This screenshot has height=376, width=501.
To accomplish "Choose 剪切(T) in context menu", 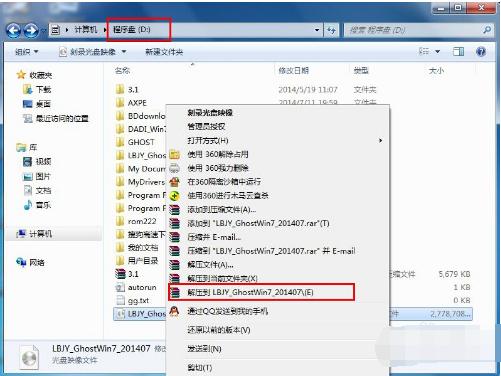I will (200, 368).
